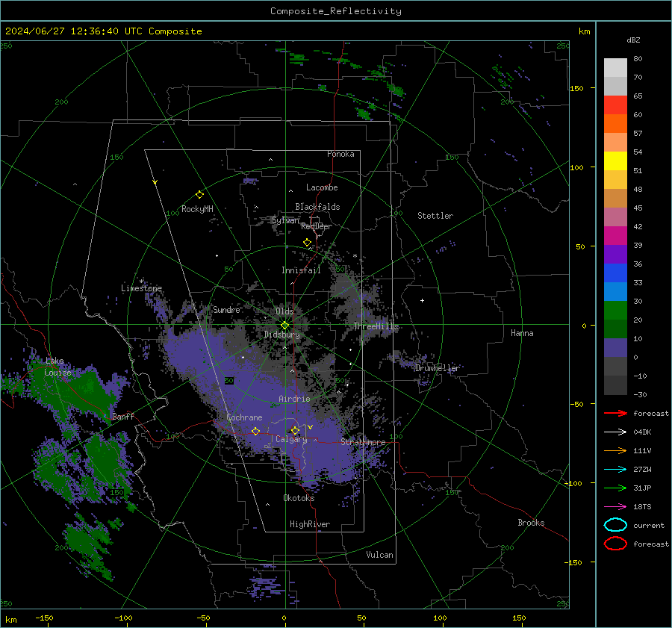Viewport: 672px width, 628px height.
Task: Click the yellow diamond marker above Calgary
Action: (295, 430)
